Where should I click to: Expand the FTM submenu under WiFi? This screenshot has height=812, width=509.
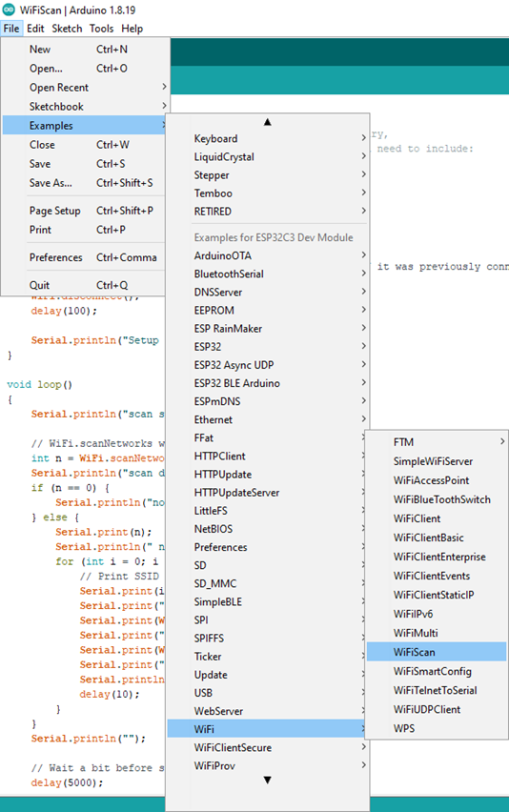click(x=437, y=442)
